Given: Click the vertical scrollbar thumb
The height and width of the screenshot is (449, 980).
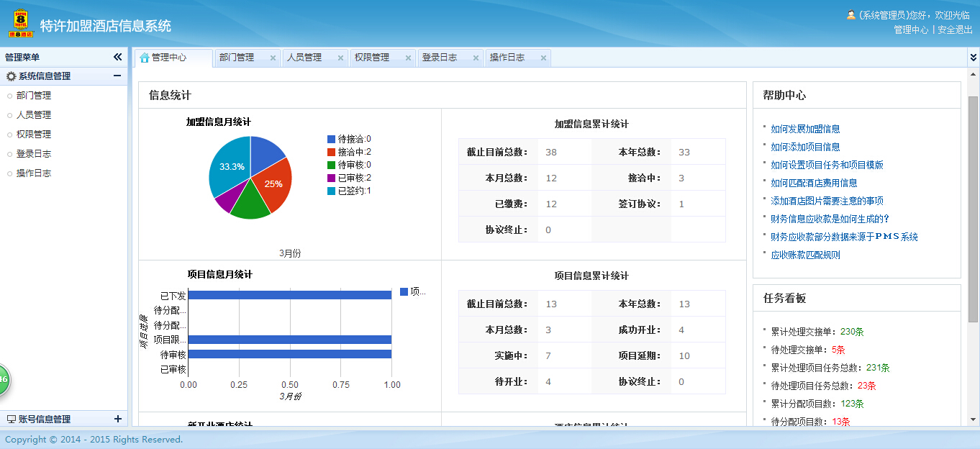Looking at the screenshot, I should click(x=973, y=209).
